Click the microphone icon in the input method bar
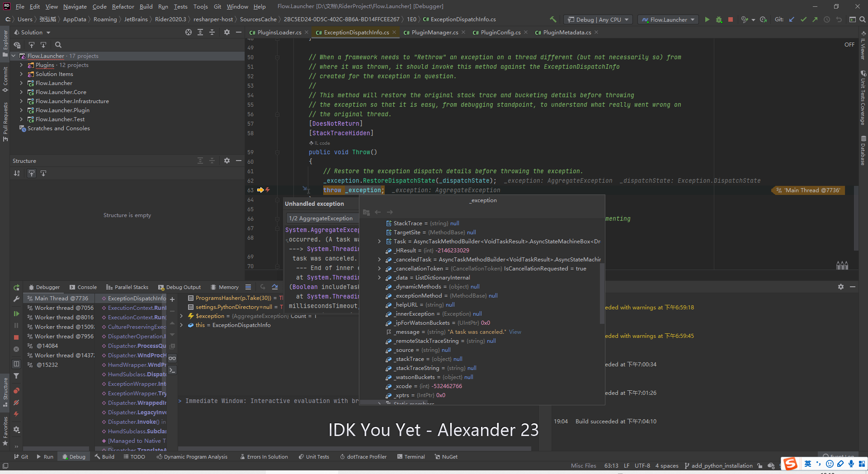Viewport: 868px width, 474px height. pyautogui.click(x=851, y=464)
